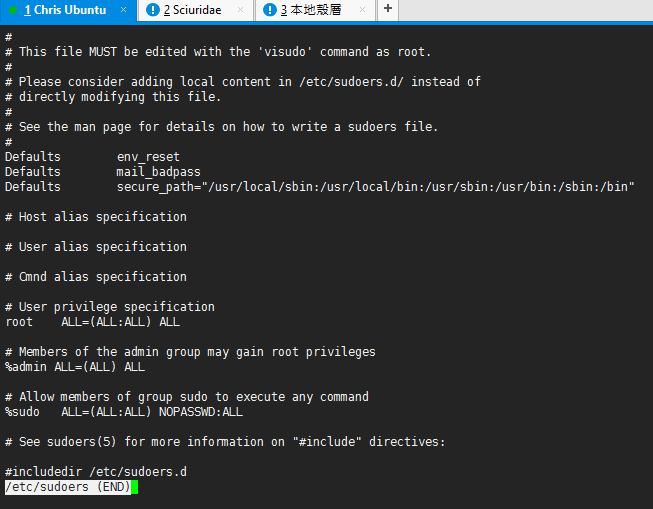Open a new tab with the plus button
Image resolution: width=653 pixels, height=509 pixels.
pos(388,9)
